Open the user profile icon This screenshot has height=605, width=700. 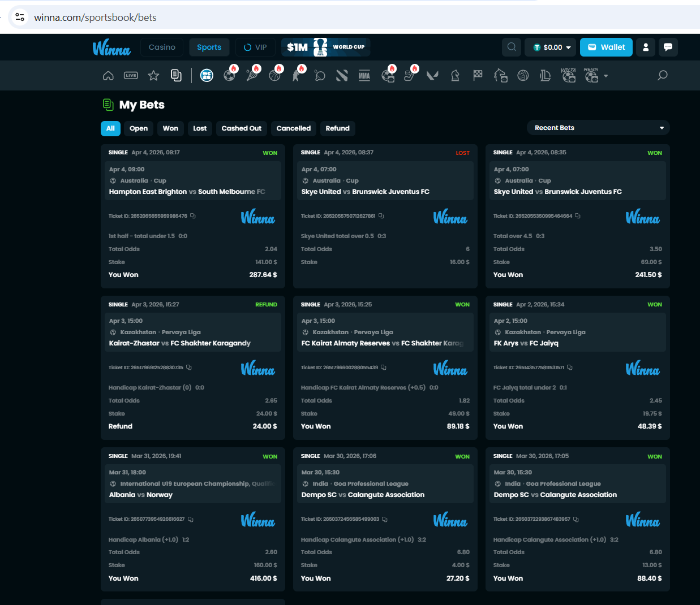coord(646,47)
